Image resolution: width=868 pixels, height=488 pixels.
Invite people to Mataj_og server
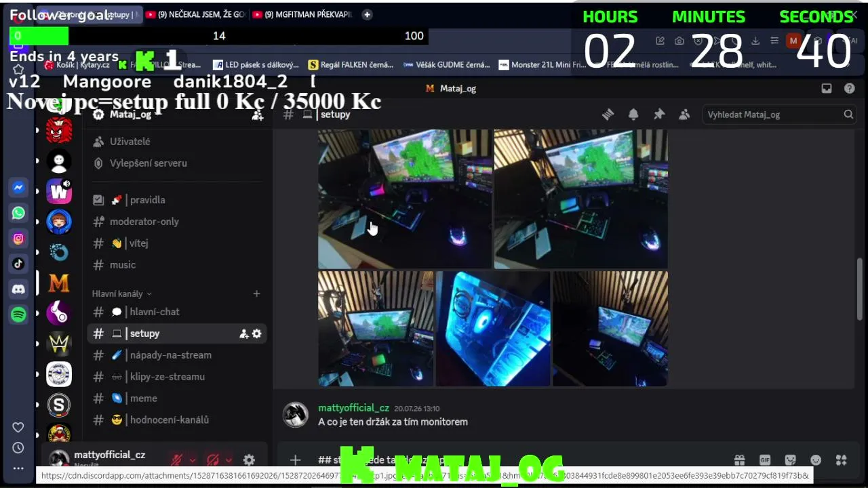(258, 115)
